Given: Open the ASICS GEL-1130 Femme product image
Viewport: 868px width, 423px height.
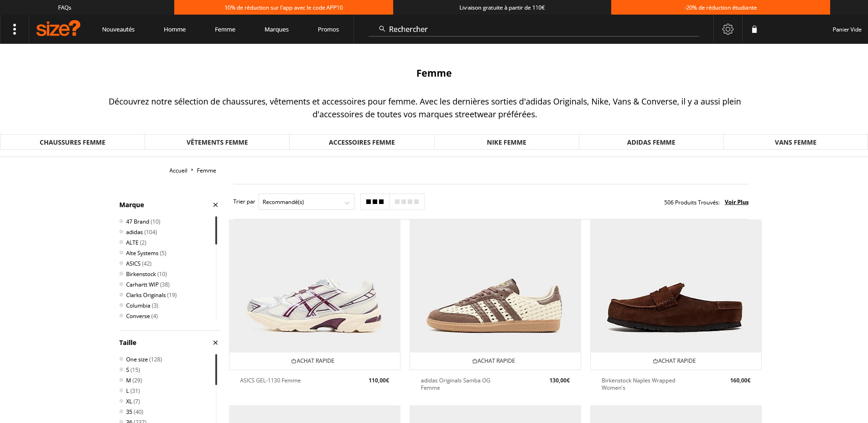Looking at the screenshot, I should tap(315, 286).
